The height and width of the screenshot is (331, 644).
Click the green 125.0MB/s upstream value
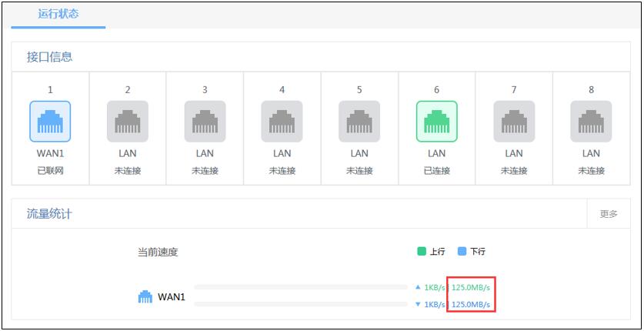tap(471, 287)
